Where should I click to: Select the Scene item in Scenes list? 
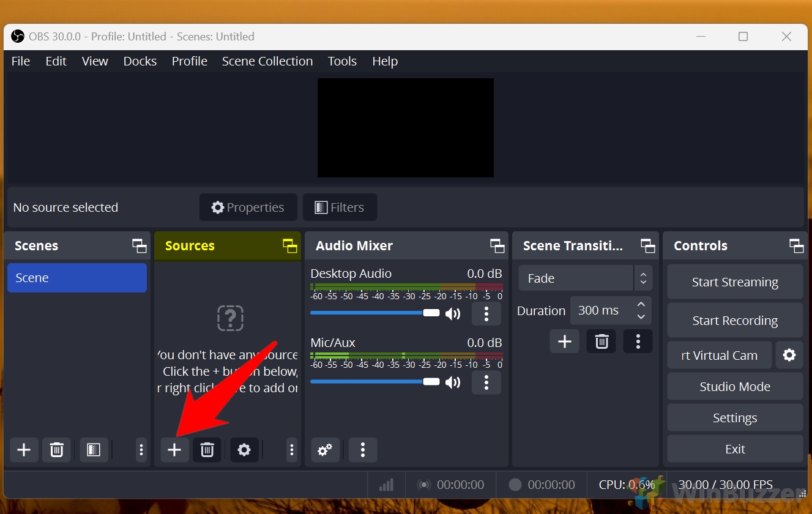pos(77,278)
